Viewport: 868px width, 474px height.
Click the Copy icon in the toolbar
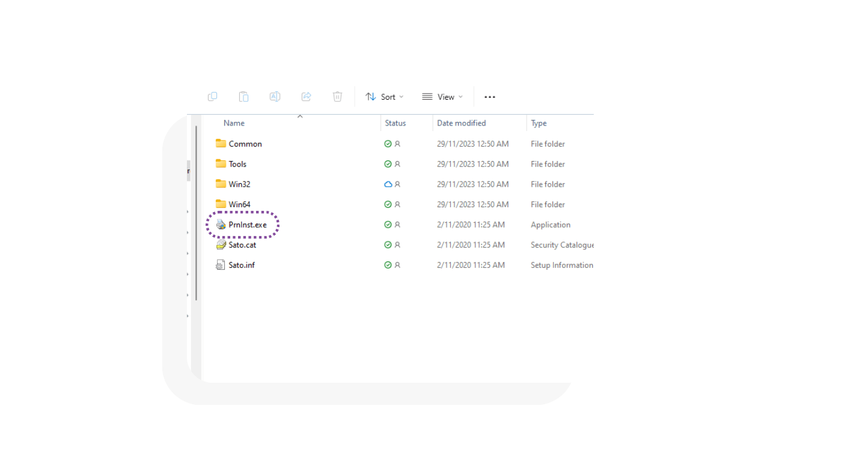212,96
